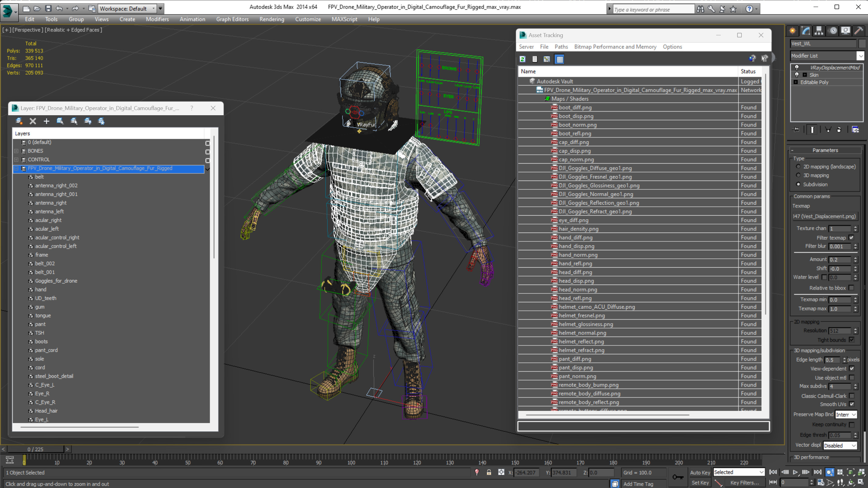Open the Modifier List dropdown
868x488 pixels.
pyautogui.click(x=827, y=56)
